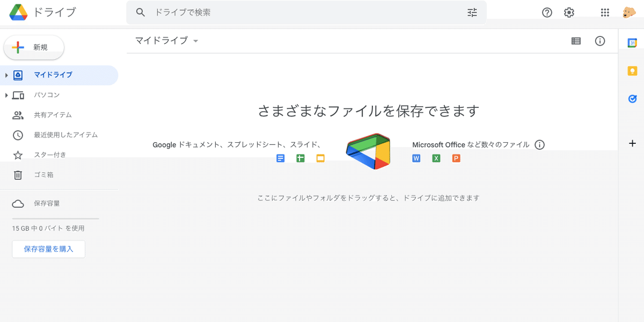The width and height of the screenshot is (644, 322).
Task: Click the 保存容量を購入 button
Action: click(x=48, y=249)
